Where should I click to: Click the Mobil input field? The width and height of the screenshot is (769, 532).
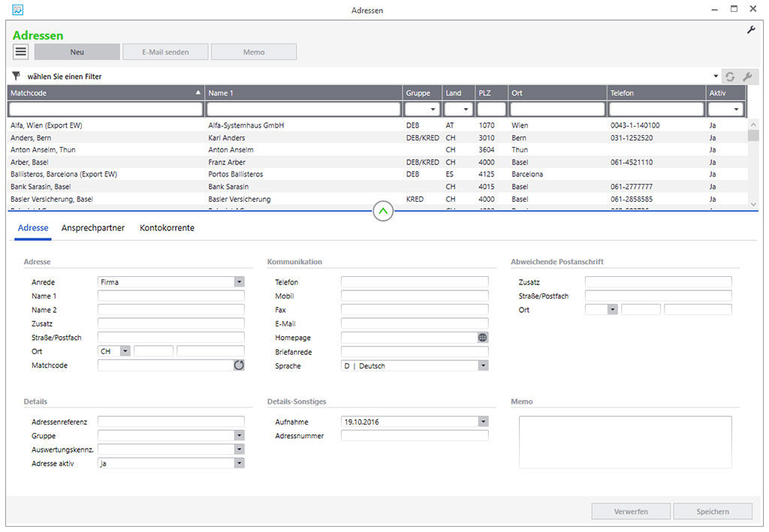click(x=415, y=296)
